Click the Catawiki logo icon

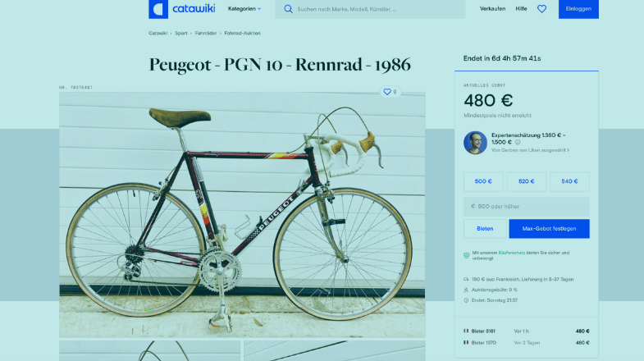158,9
